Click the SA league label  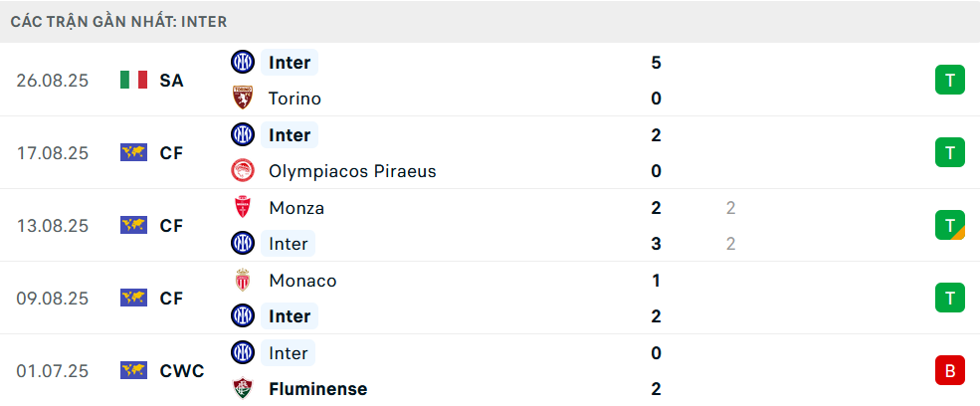coord(171,81)
